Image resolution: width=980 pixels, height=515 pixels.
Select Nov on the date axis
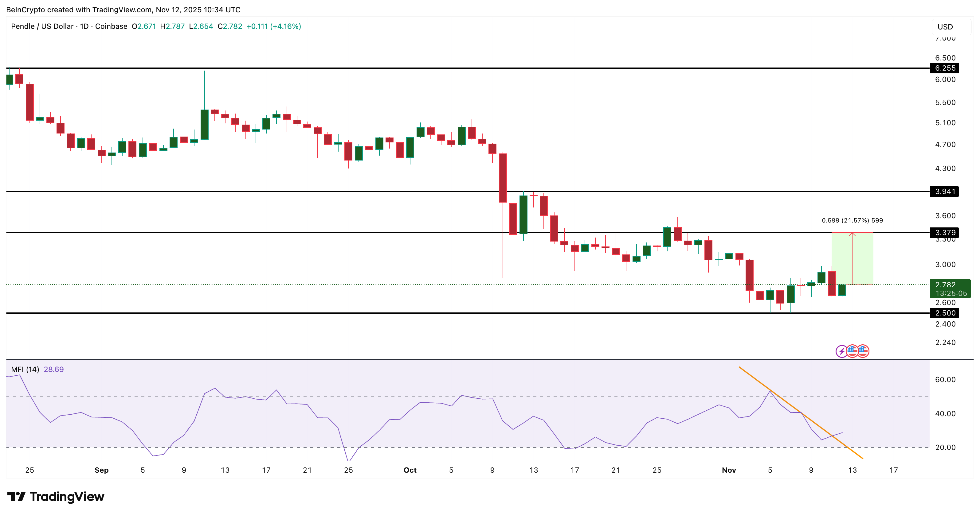730,470
